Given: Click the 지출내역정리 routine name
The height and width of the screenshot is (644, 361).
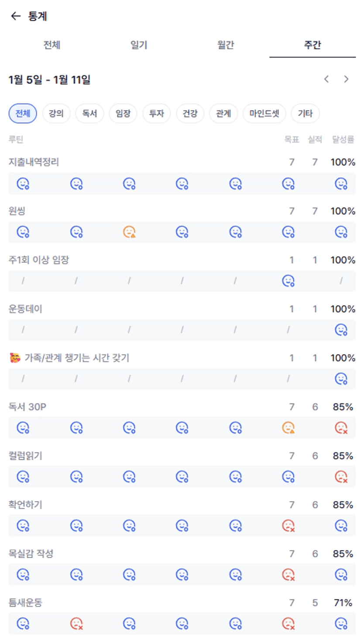Looking at the screenshot, I should (x=34, y=162).
